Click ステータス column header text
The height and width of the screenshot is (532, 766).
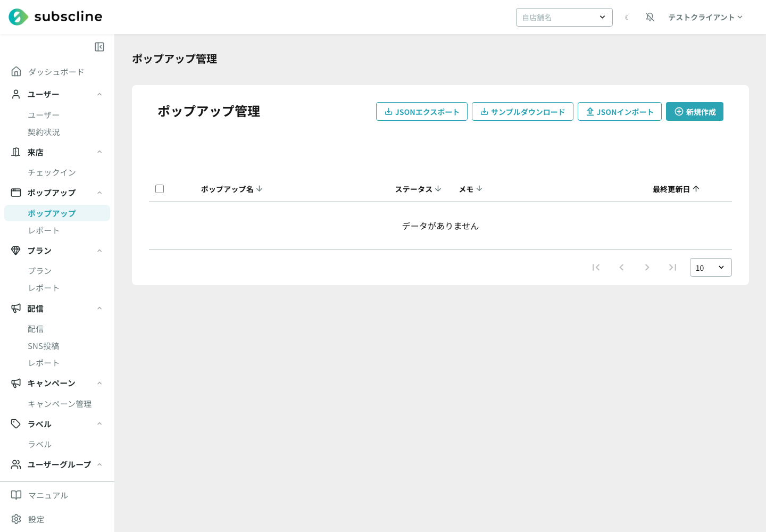click(414, 189)
